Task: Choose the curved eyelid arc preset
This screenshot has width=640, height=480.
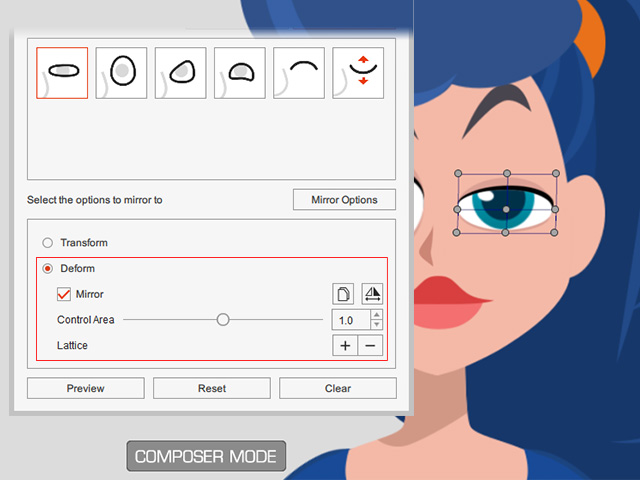Action: pos(299,73)
